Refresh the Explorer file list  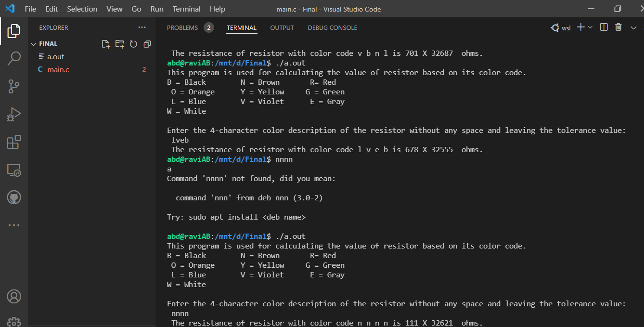[133, 44]
